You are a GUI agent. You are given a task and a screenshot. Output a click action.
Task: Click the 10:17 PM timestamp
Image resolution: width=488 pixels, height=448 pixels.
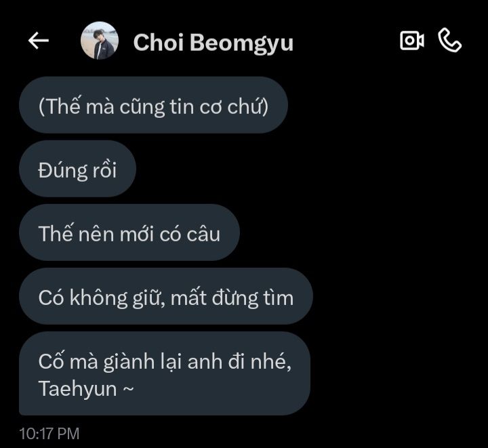click(x=49, y=434)
